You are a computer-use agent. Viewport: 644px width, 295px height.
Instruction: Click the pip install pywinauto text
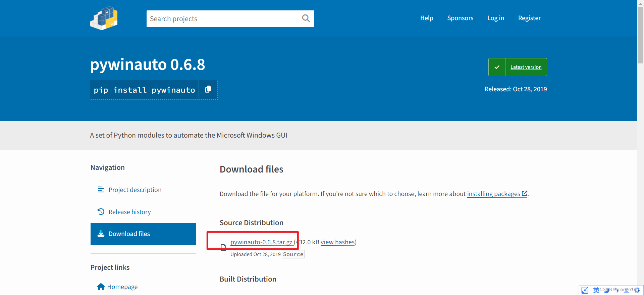[x=144, y=90]
